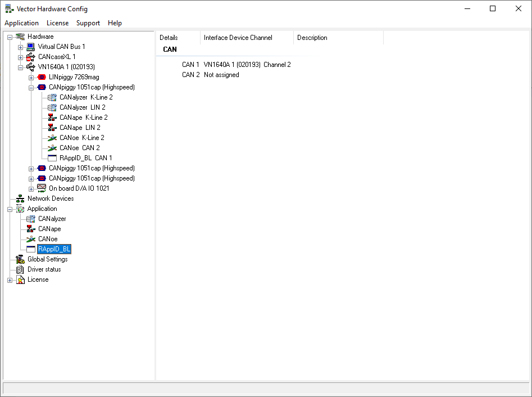Open the Support menu
This screenshot has height=397, width=532.
pos(88,23)
